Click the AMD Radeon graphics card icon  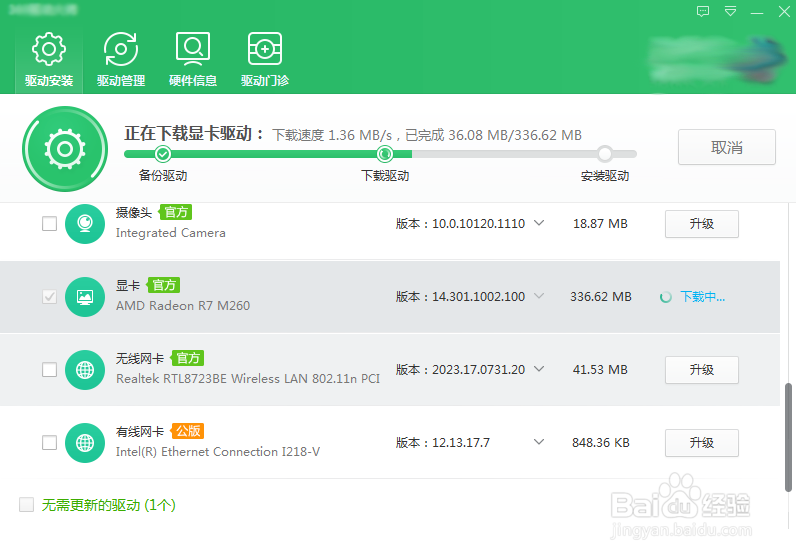85,297
